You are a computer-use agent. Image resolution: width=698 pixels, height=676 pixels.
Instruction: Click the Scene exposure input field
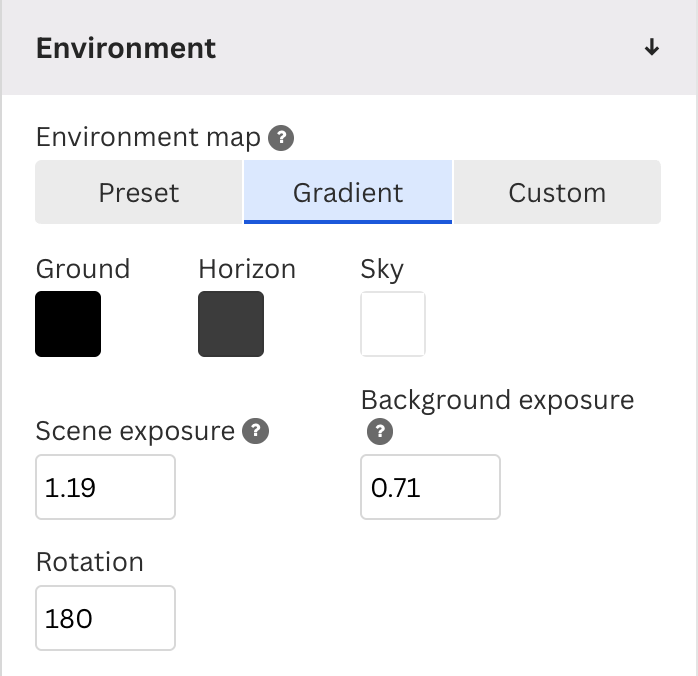106,487
